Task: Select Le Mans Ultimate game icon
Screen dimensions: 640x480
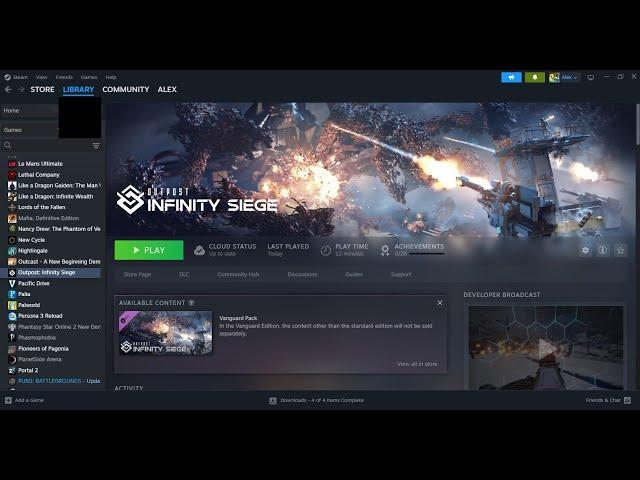Action: pos(12,164)
